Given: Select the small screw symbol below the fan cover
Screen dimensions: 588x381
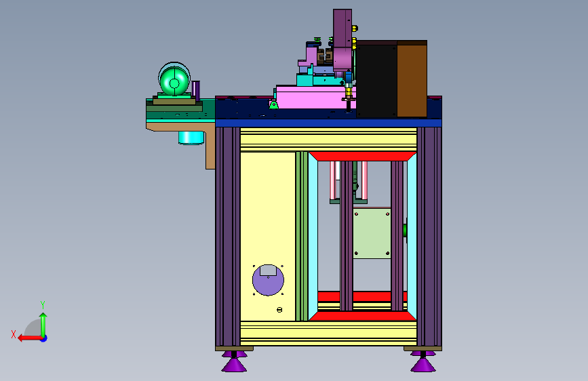Looking at the screenshot, I should (x=279, y=310).
